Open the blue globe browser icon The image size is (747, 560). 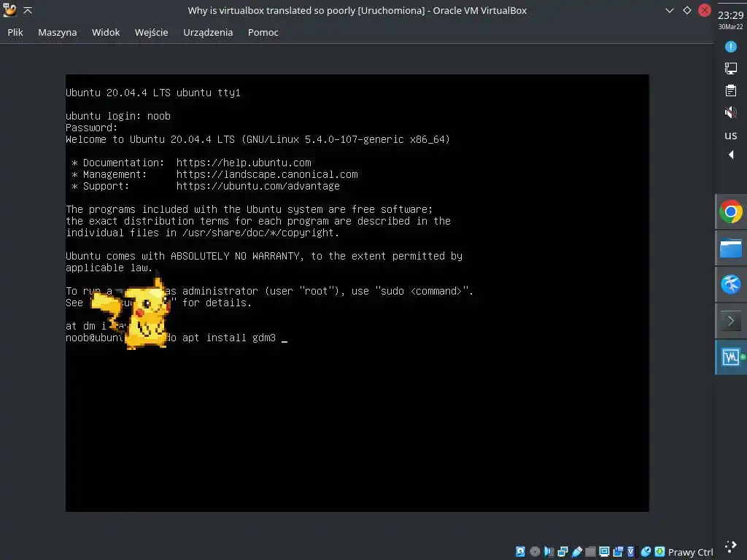click(731, 284)
